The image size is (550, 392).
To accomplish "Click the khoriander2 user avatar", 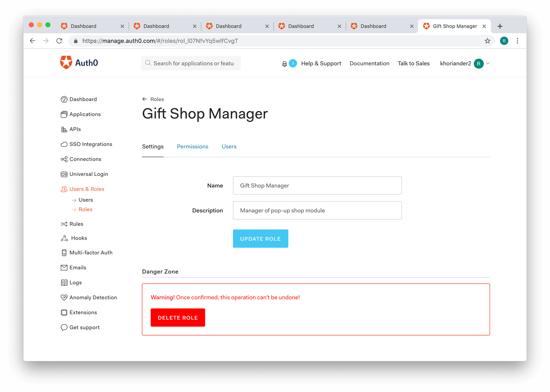I will 478,63.
